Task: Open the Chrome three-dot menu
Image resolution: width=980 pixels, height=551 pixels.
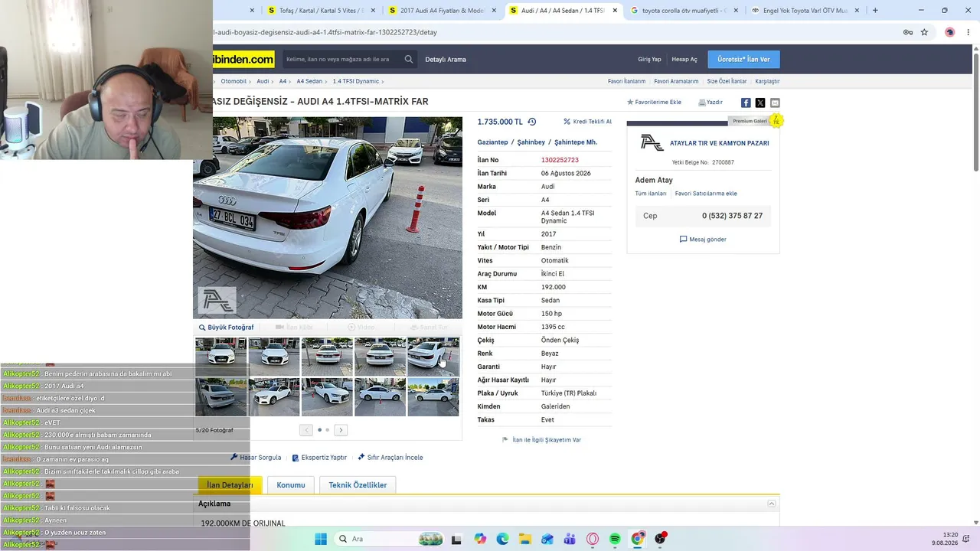Action: point(969,32)
